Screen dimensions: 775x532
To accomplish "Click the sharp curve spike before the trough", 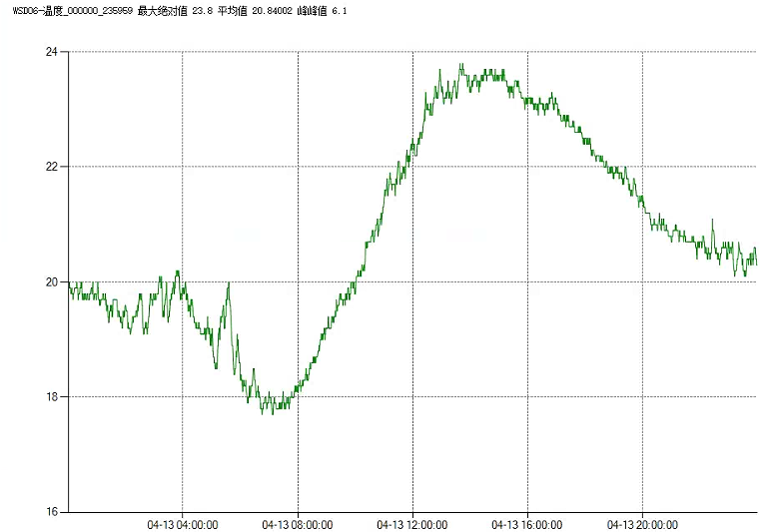I will 229,283.
